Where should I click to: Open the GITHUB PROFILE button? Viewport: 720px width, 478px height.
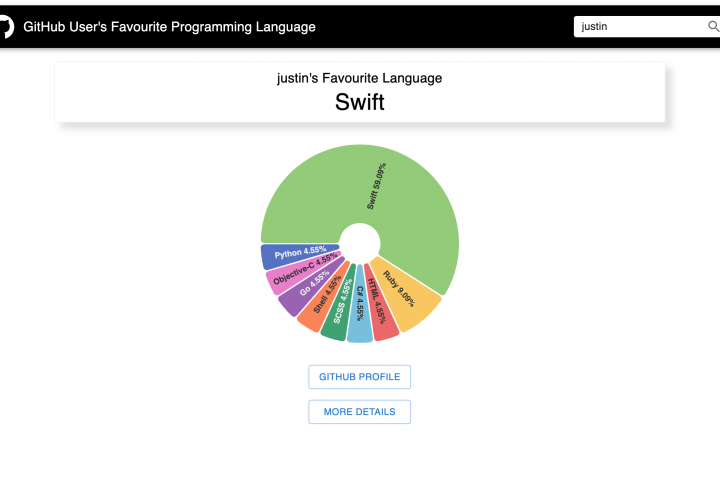click(x=359, y=377)
